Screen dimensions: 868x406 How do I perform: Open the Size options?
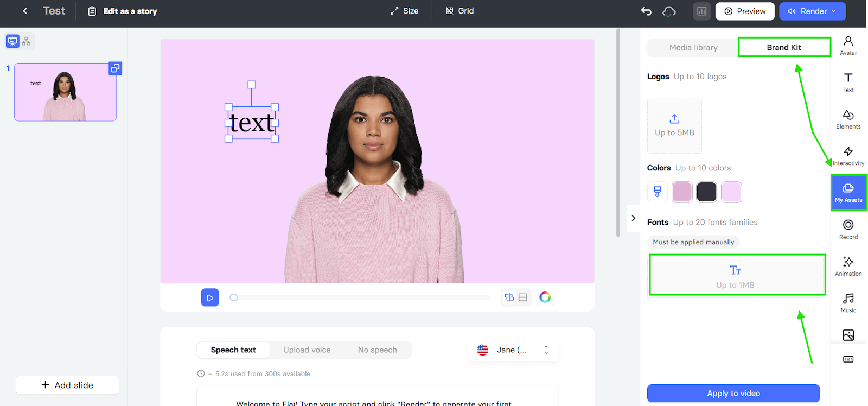[404, 11]
